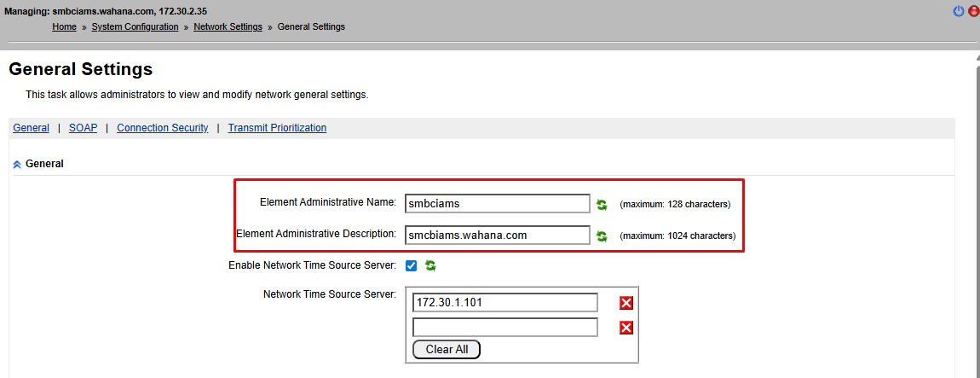Switch to the Connection Security tab
This screenshot has height=378, width=980.
(162, 128)
